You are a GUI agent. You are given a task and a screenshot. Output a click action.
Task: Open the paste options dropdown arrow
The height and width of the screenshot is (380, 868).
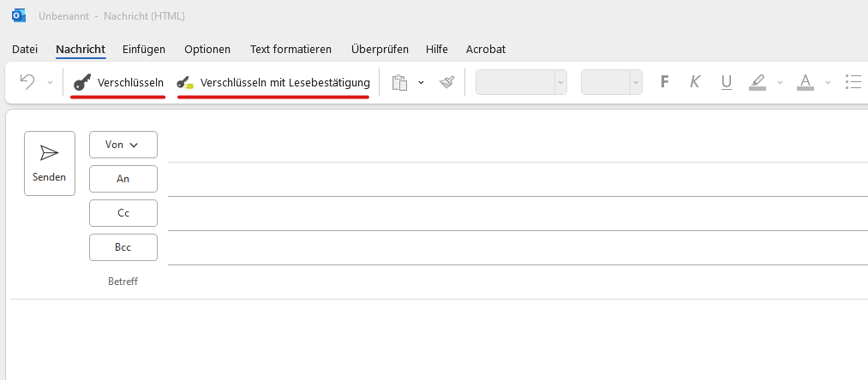pyautogui.click(x=421, y=83)
